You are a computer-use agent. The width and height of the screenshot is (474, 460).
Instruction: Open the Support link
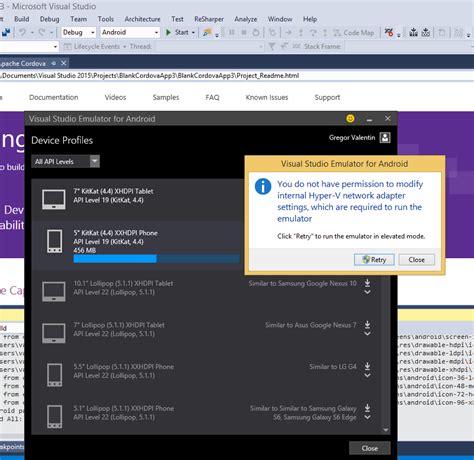(x=327, y=97)
